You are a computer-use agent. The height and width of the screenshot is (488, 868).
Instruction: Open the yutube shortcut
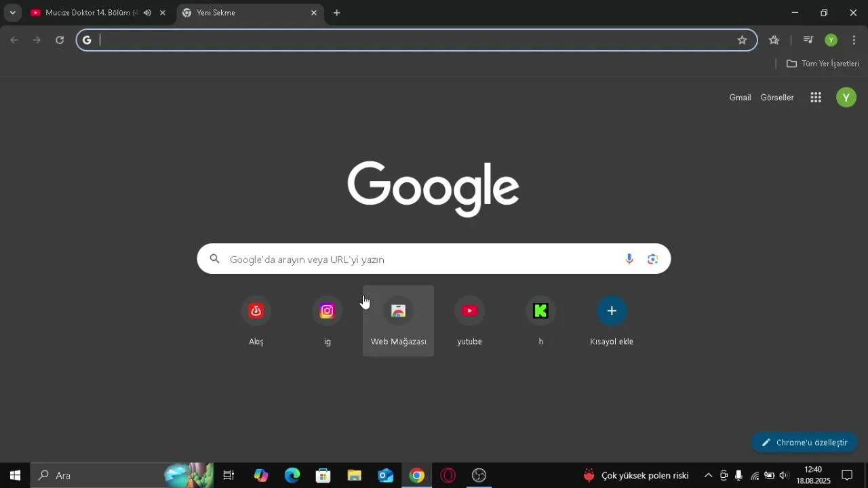click(x=469, y=321)
